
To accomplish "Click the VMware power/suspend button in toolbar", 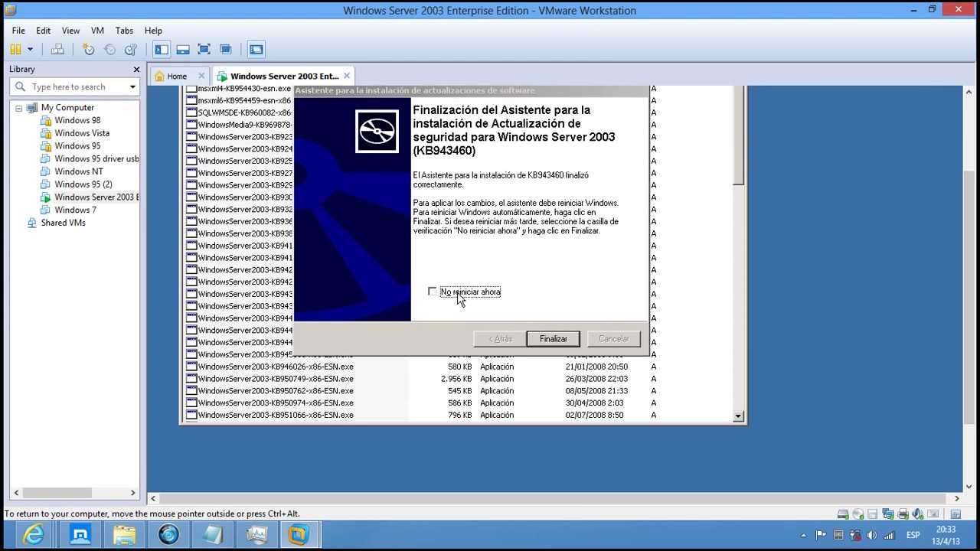I will point(15,49).
